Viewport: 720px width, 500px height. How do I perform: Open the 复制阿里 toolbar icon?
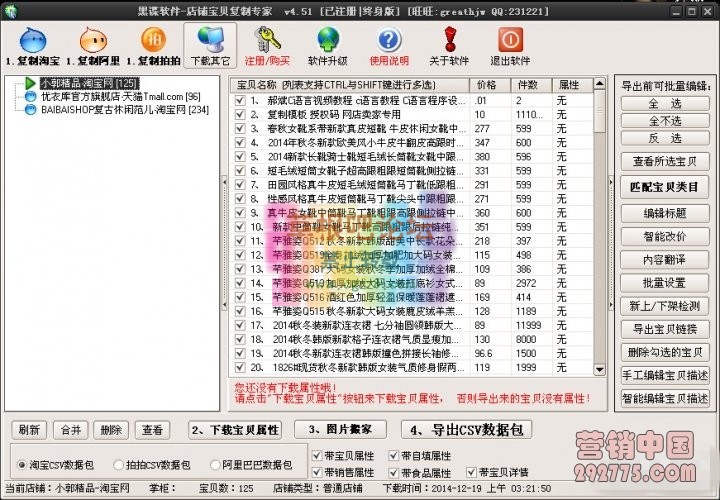click(x=93, y=41)
